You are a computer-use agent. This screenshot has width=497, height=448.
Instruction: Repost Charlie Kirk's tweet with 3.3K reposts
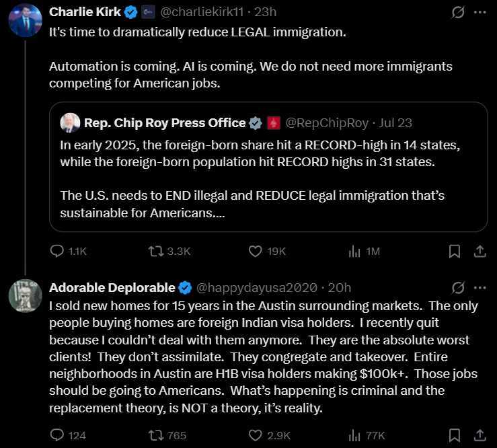169,252
